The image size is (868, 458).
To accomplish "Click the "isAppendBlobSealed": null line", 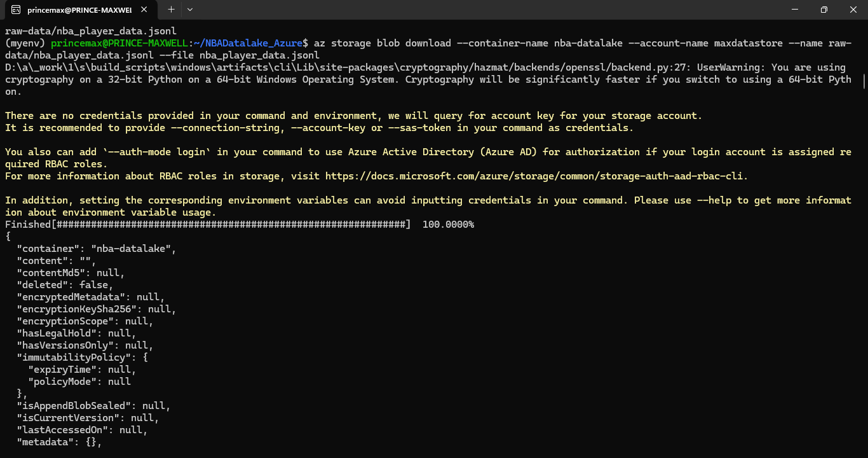I will [93, 406].
